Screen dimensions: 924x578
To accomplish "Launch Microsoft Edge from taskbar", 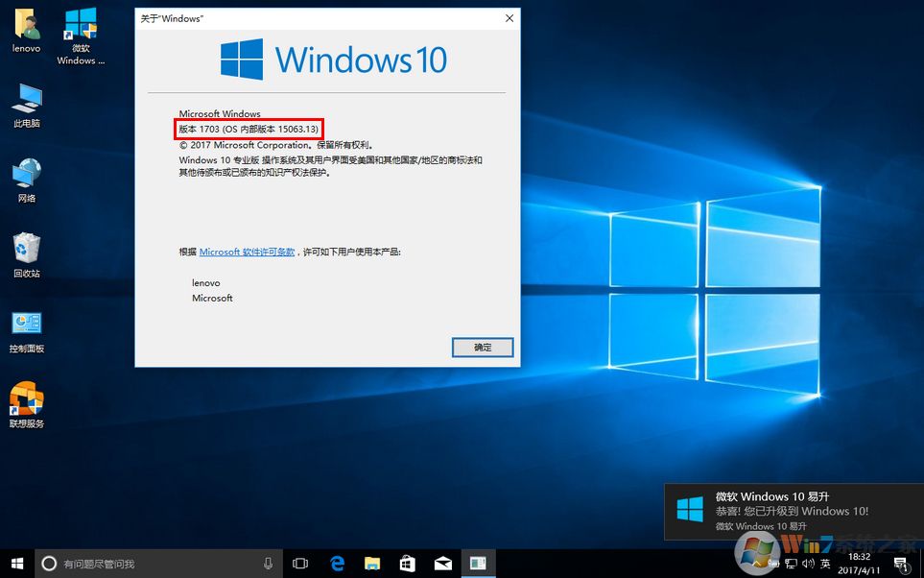I will 337,564.
